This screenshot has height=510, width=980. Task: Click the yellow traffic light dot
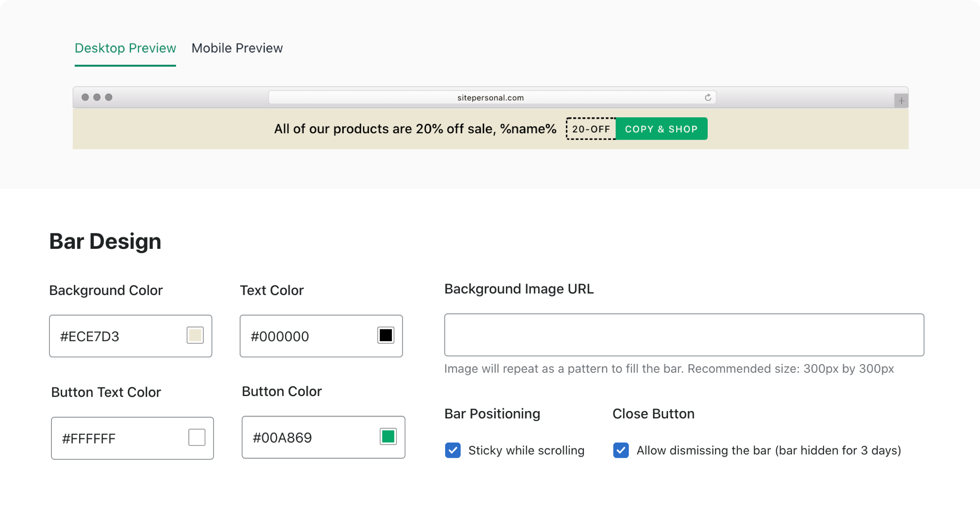tap(97, 97)
